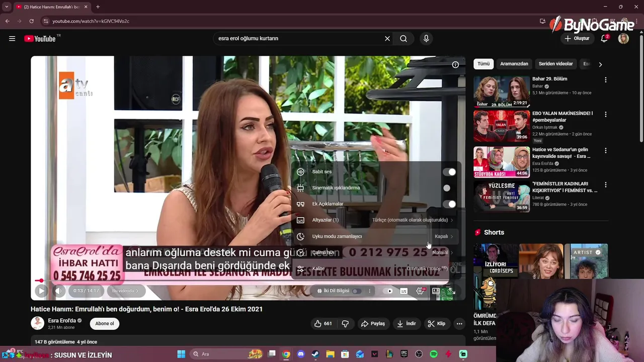644x362 pixels.
Task: Select the Aramanızdan filter chip
Action: pos(514,64)
